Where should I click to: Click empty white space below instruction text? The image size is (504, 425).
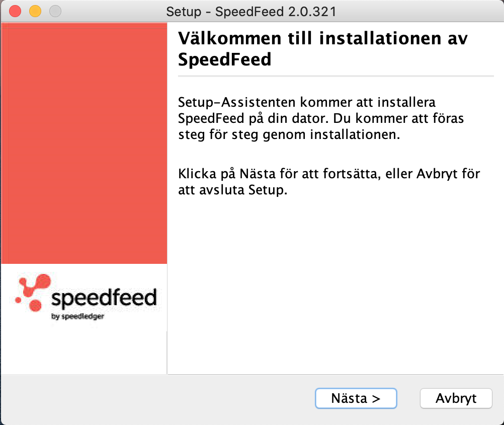pos(332,282)
